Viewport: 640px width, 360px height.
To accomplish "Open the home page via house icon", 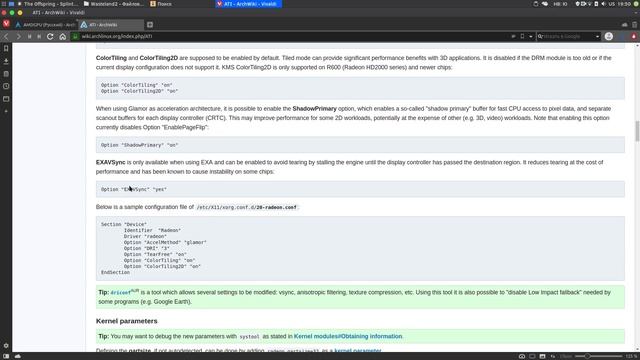I will click(62, 36).
